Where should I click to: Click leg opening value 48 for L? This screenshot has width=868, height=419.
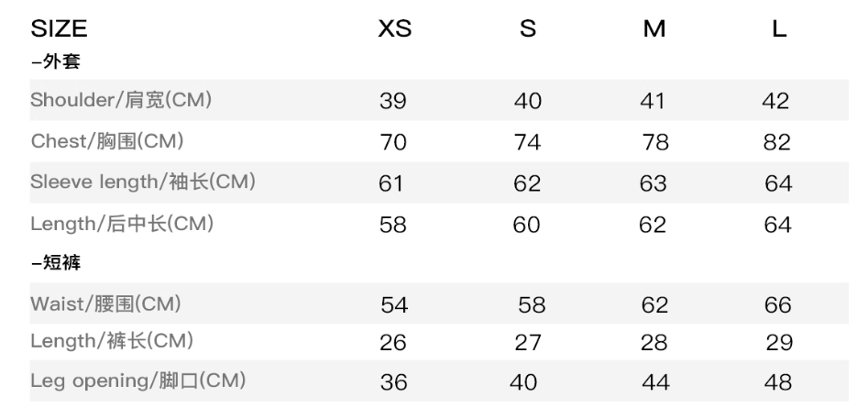[x=777, y=381]
